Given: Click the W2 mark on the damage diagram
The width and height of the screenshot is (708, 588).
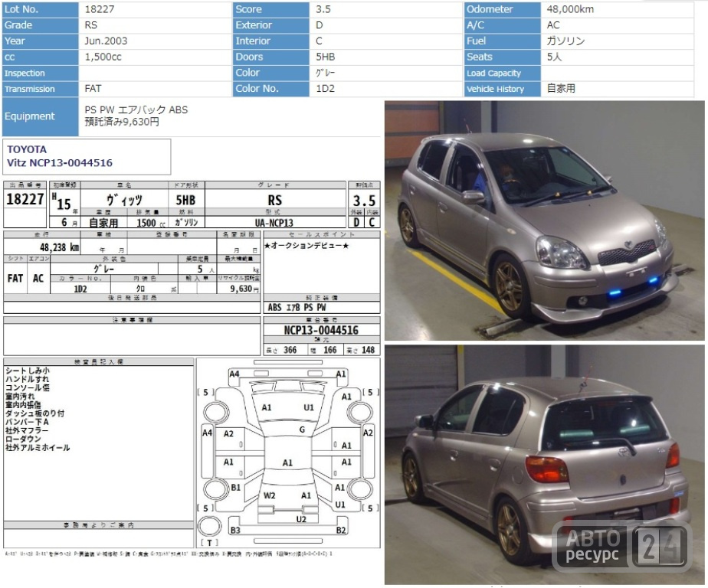Looking at the screenshot, I should (x=269, y=495).
